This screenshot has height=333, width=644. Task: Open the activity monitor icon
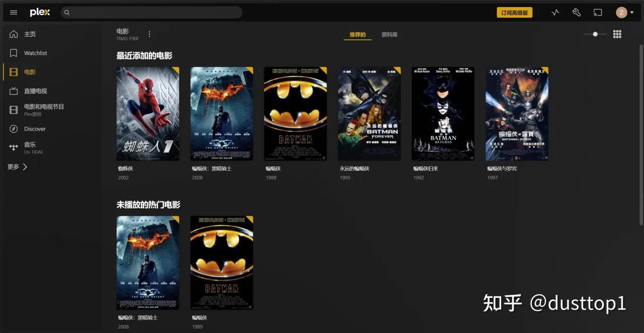[555, 13]
